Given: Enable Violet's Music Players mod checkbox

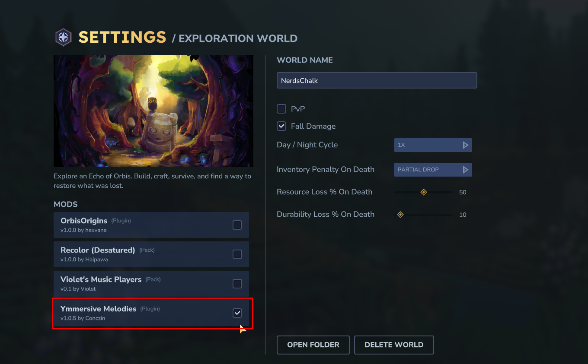Looking at the screenshot, I should click(x=237, y=284).
